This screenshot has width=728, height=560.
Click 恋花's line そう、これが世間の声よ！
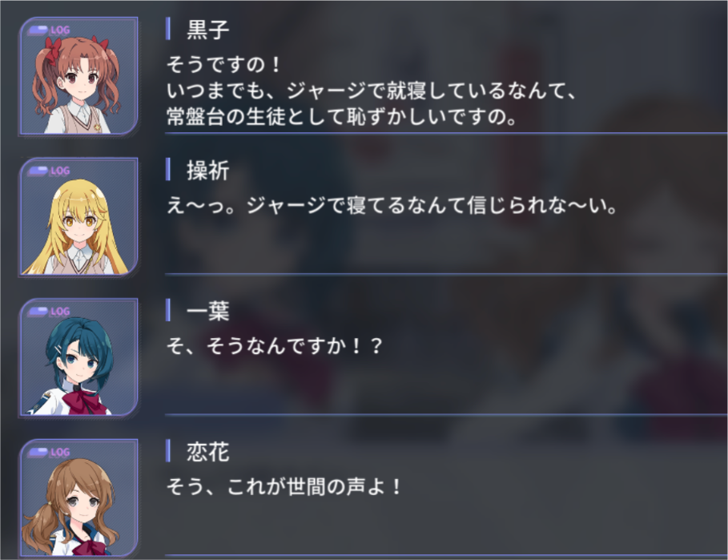pyautogui.click(x=284, y=486)
